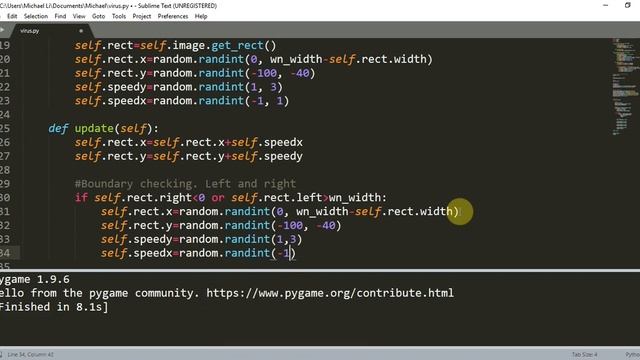This screenshot has height=360, width=640.
Task: Click 'speedx' at end of line 26
Action: pos(283,142)
